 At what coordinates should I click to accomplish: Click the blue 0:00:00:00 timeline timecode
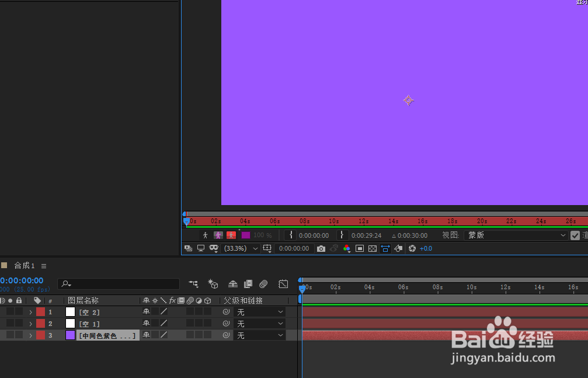(22, 280)
